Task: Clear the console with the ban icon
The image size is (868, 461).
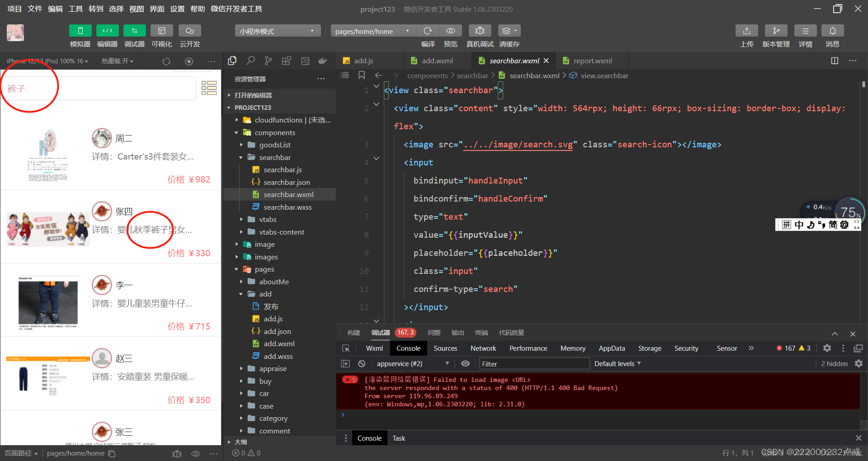Action: (362, 363)
